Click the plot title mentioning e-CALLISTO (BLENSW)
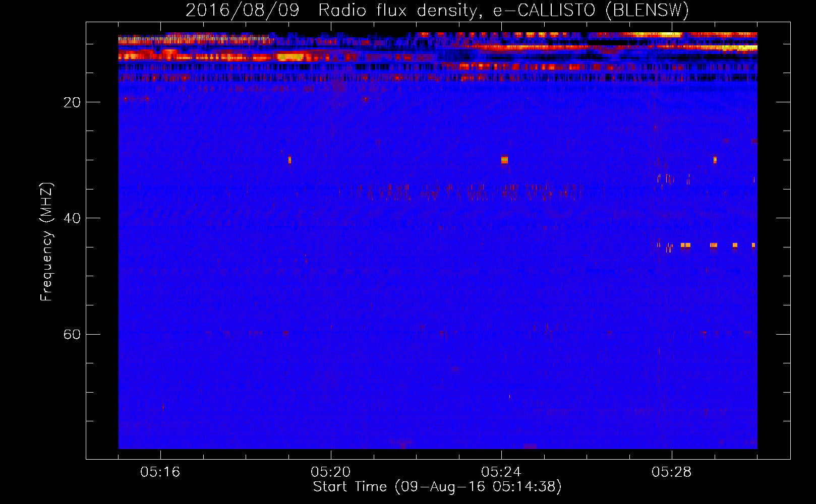 click(437, 10)
